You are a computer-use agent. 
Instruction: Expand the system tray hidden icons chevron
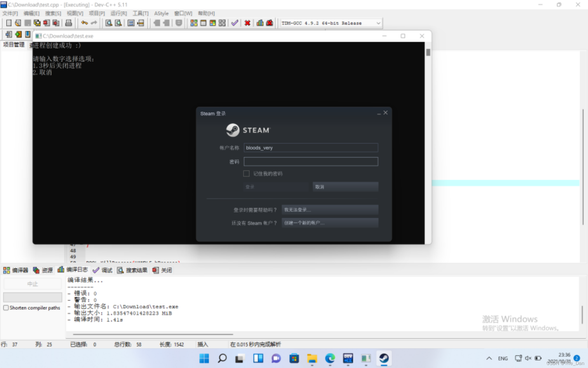click(x=489, y=358)
